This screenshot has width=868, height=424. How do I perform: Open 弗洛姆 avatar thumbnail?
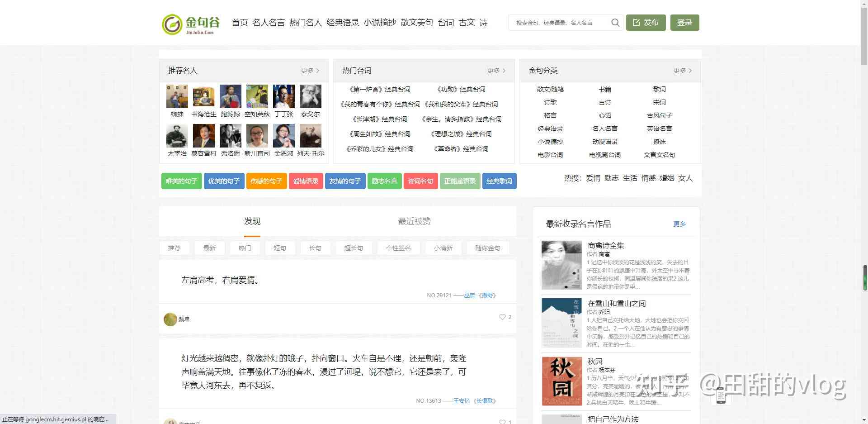coord(231,136)
